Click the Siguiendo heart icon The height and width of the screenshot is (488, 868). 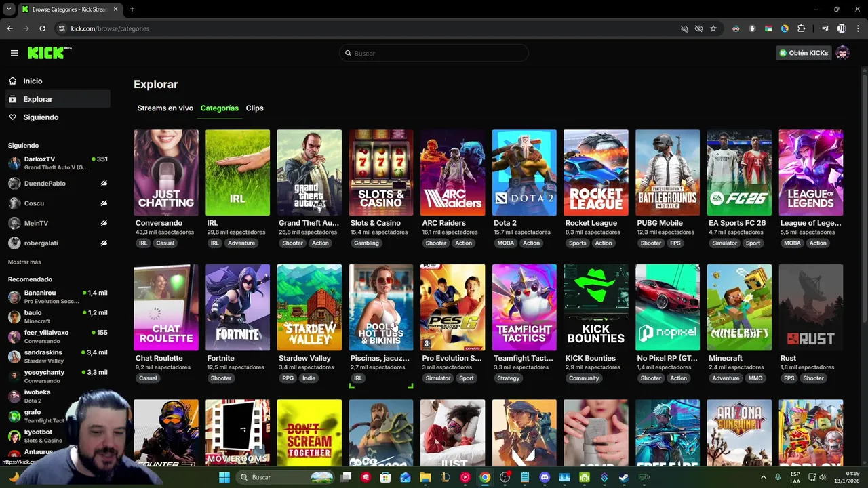tap(12, 117)
